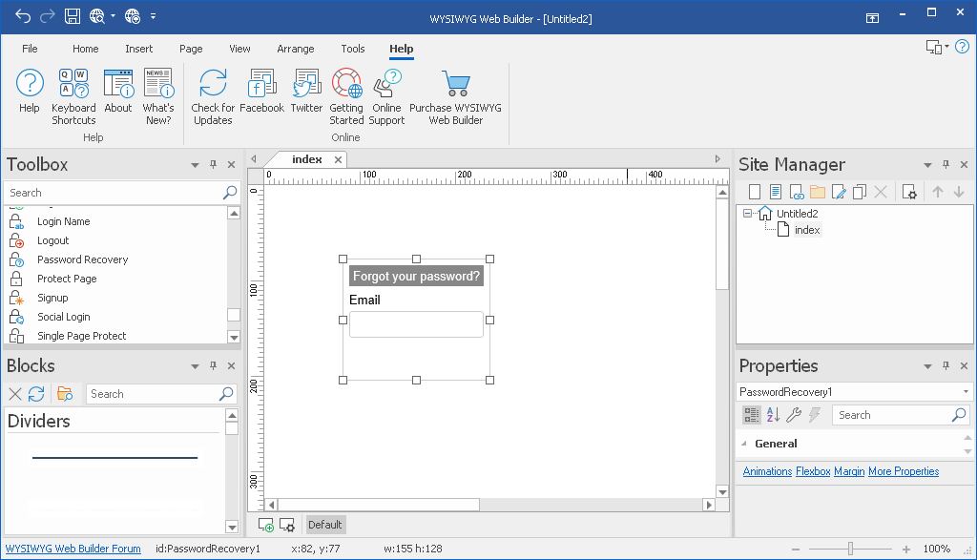Screen dimensions: 977x560
Task: Select the Default breakpoint button
Action: click(324, 525)
